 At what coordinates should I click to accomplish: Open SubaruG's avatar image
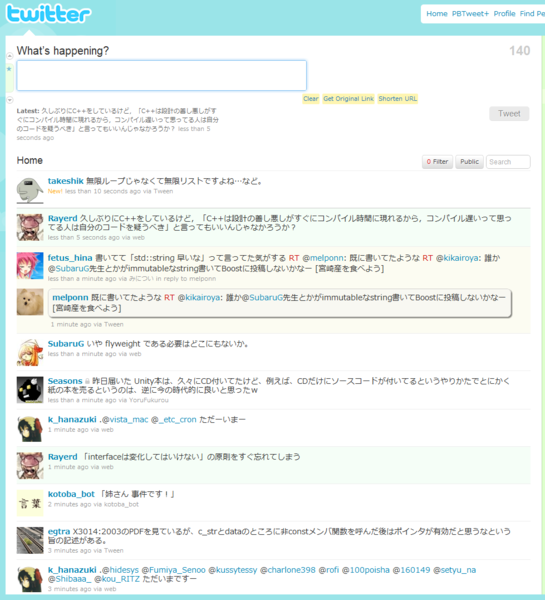(x=30, y=352)
